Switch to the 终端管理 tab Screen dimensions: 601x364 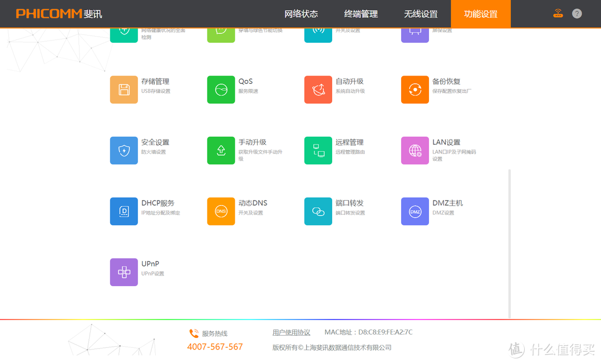(x=361, y=14)
